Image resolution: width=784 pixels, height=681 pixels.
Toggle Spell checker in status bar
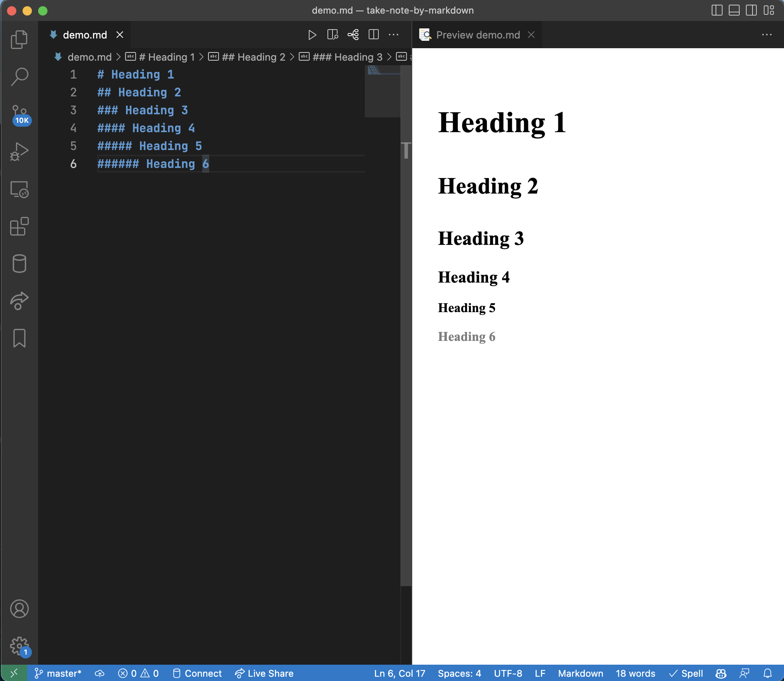coord(686,673)
